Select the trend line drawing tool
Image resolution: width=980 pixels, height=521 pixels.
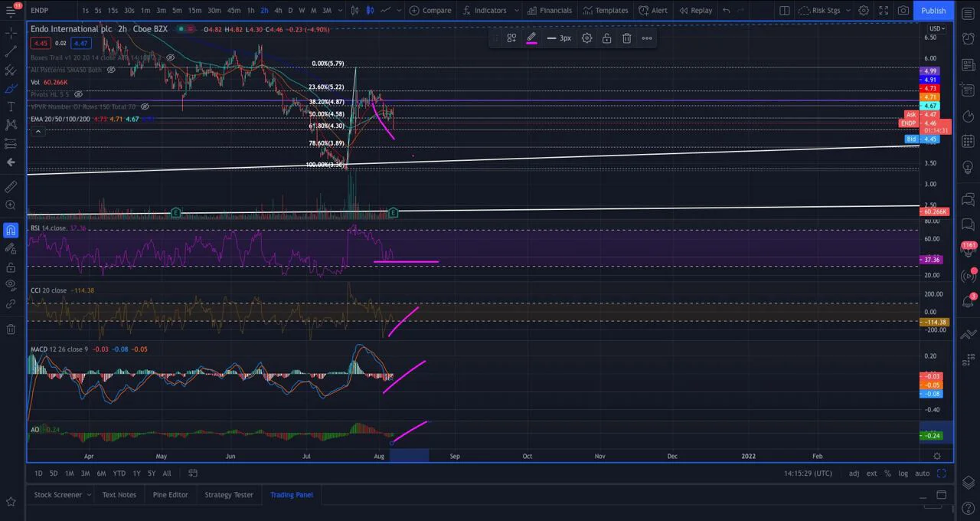pos(11,51)
